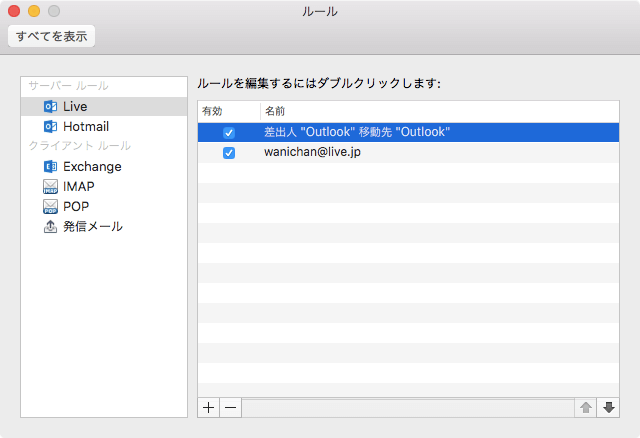Select the wanichan@live.jp rule row
Image resolution: width=640 pixels, height=438 pixels.
[409, 153]
